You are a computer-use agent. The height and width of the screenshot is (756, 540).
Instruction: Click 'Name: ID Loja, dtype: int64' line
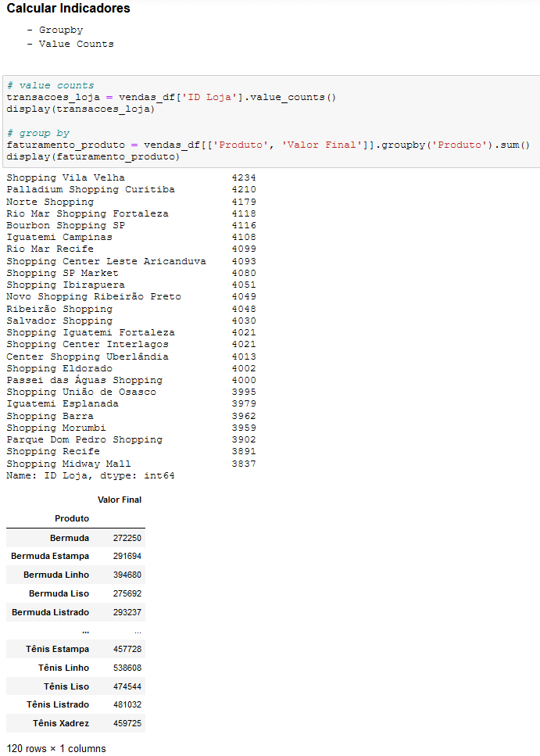pos(91,475)
